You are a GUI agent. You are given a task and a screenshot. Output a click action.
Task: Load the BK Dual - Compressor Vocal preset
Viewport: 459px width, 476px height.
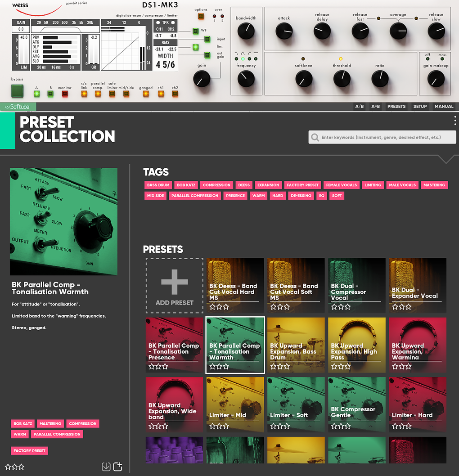pyautogui.click(x=357, y=285)
